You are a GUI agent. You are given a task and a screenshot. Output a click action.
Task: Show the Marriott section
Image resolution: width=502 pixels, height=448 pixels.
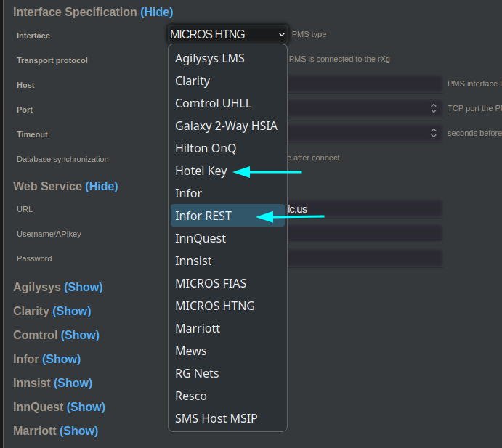tap(78, 431)
